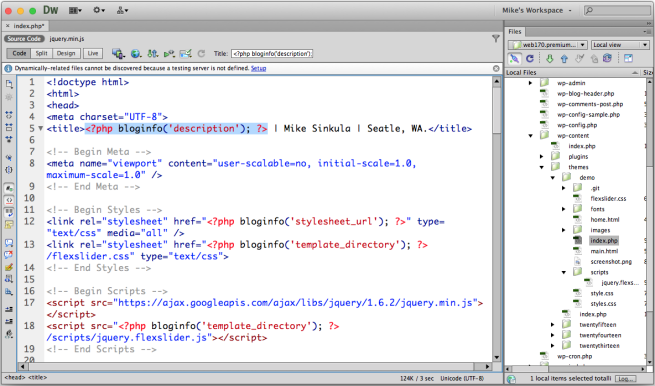Click the Select Parent Tag icon
Screen dimensions: 655x386
pos(9,158)
